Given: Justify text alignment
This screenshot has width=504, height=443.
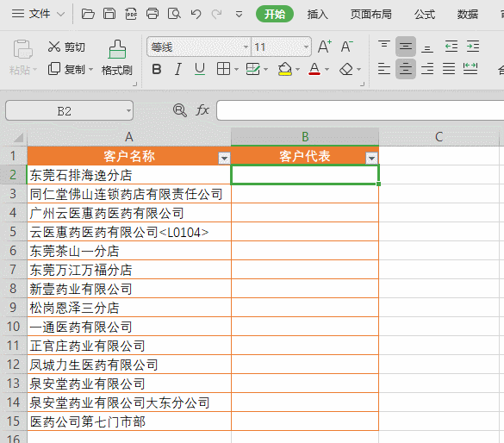Looking at the screenshot, I should [x=449, y=68].
